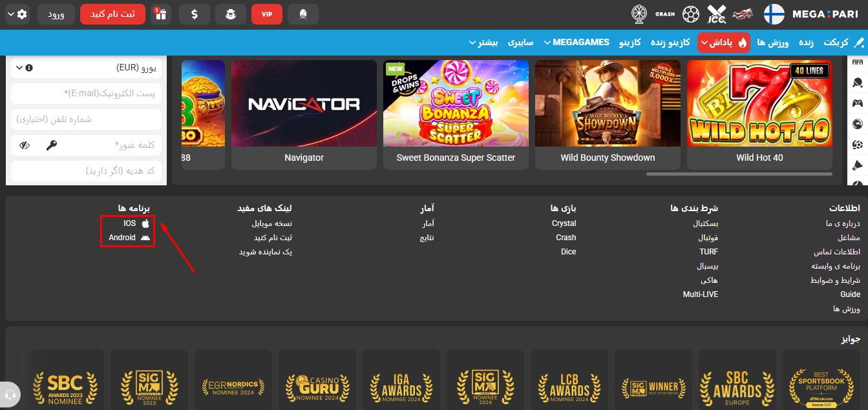Click the Crash game shortcut icon

[x=664, y=14]
